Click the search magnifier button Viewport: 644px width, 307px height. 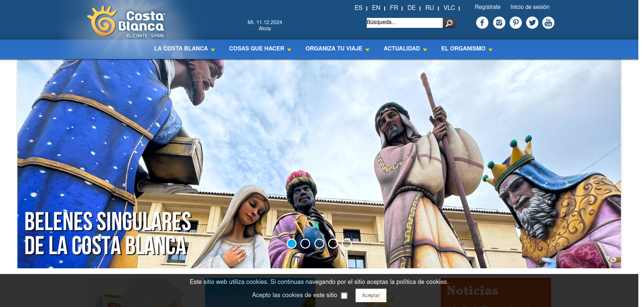click(x=449, y=23)
